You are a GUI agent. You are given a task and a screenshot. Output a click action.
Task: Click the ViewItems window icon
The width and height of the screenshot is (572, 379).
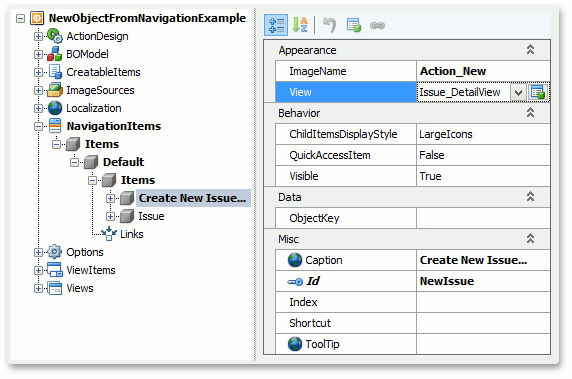pyautogui.click(x=55, y=270)
